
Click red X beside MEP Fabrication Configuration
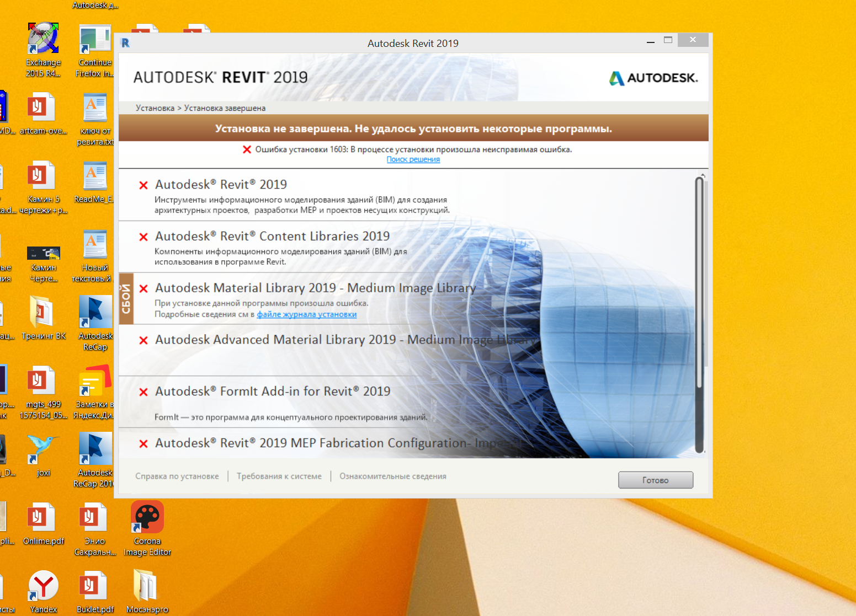click(143, 444)
